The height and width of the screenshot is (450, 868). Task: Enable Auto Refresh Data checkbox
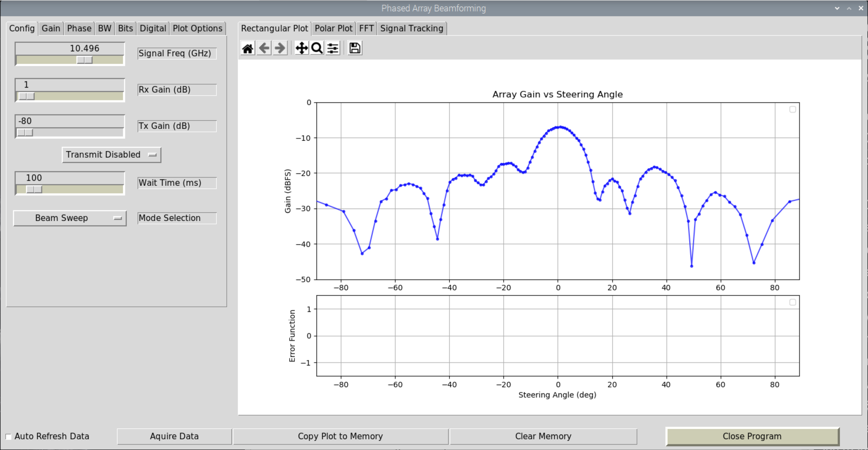pos(8,436)
